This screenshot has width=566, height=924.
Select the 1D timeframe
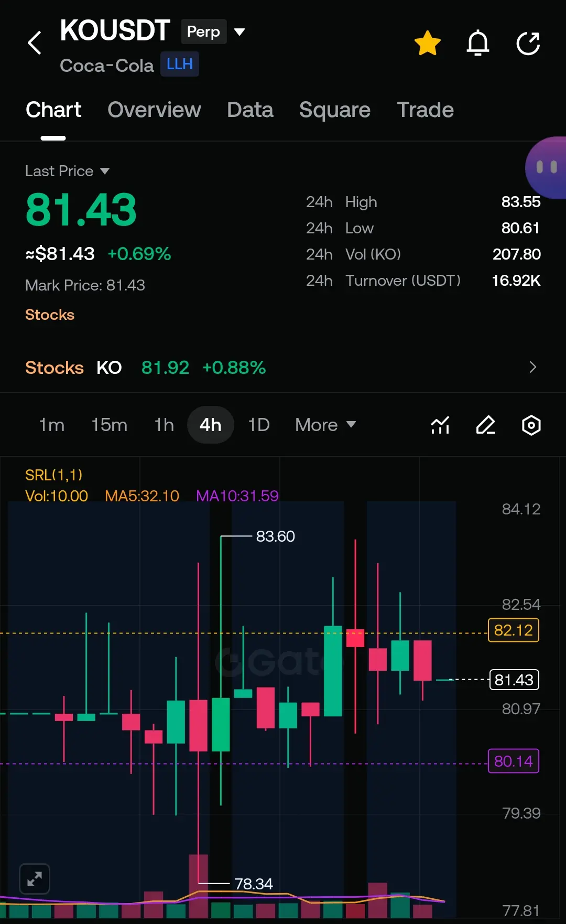[x=259, y=425]
